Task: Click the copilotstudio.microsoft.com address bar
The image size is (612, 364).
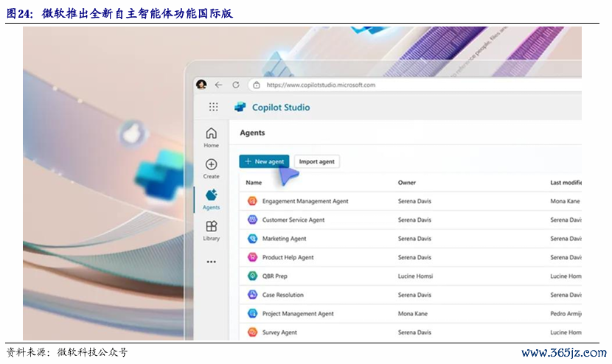Action: coord(414,85)
